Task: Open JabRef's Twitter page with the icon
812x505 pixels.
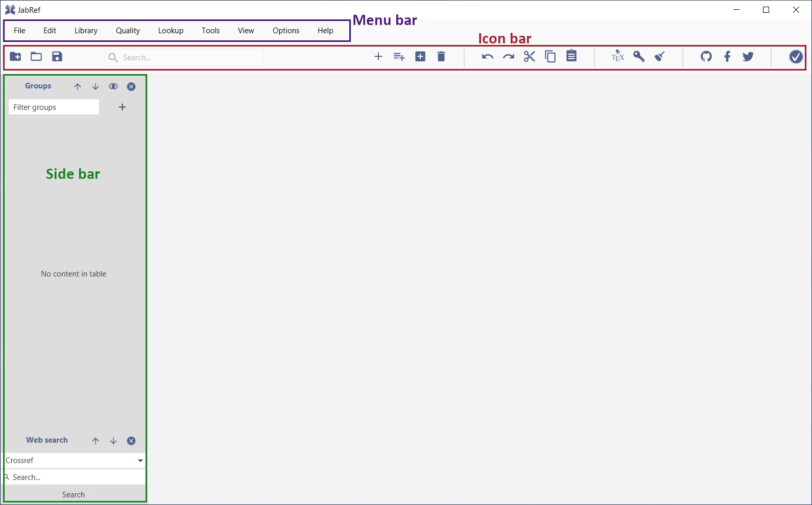Action: 748,56
